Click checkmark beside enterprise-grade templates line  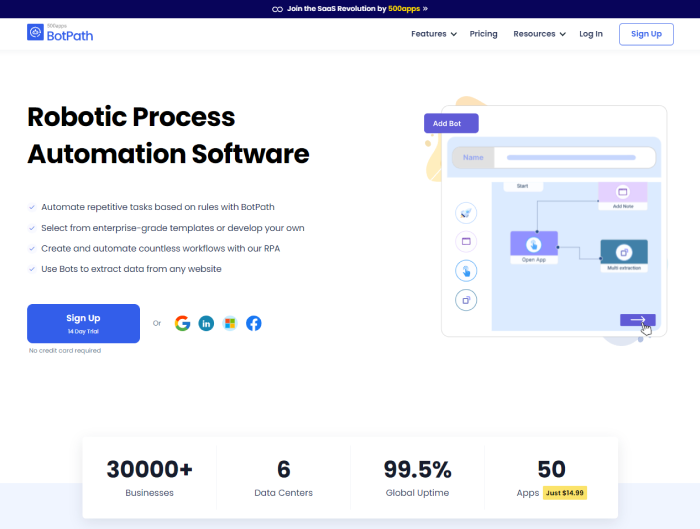point(32,228)
